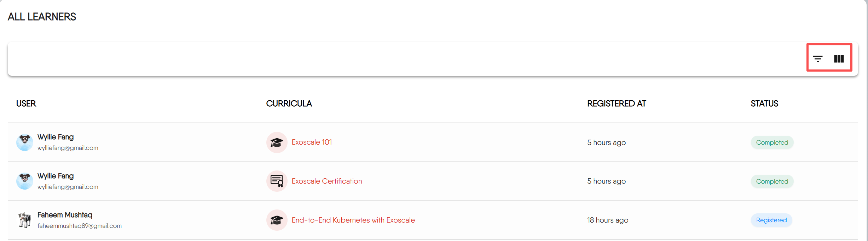
Task: Sort by the CURRICULA column header
Action: pyautogui.click(x=289, y=103)
